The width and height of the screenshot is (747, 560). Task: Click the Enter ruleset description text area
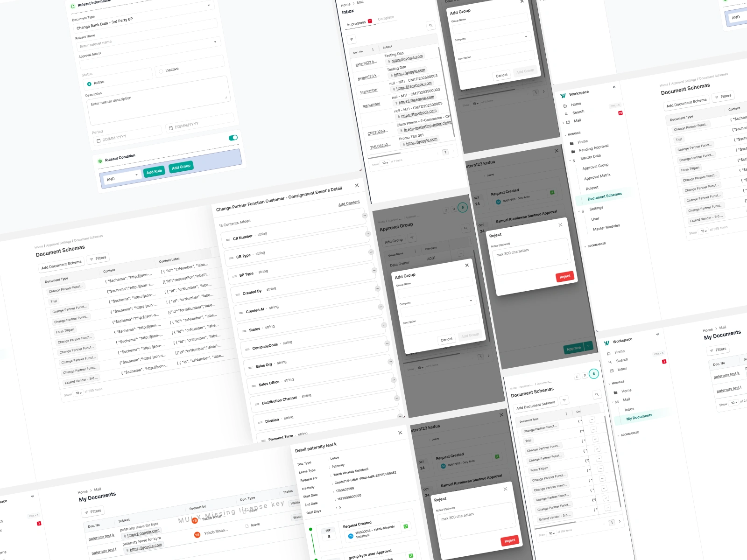[x=158, y=100]
